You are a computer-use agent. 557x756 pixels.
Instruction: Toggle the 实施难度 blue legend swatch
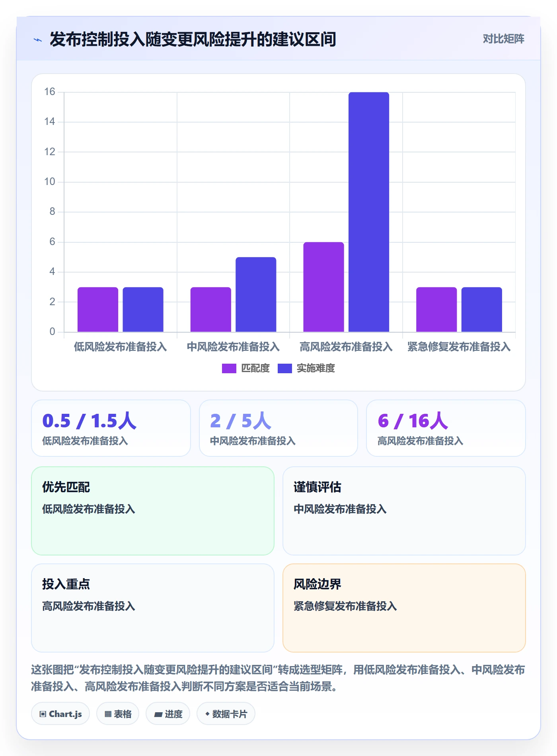285,368
